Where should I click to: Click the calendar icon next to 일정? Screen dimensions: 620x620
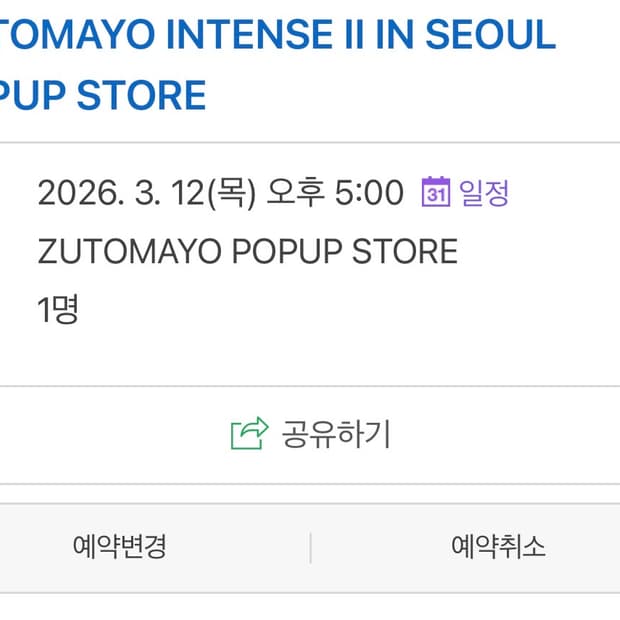pyautogui.click(x=436, y=192)
